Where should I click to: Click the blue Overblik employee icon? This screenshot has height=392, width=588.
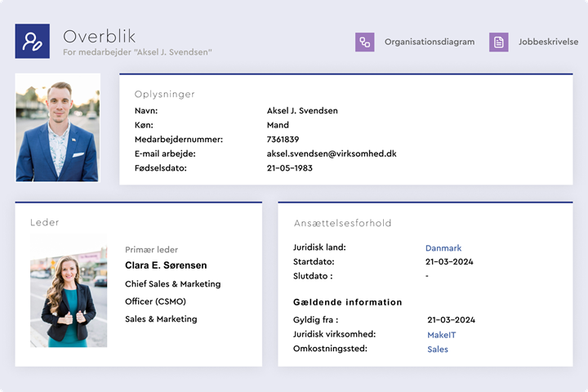(x=33, y=41)
